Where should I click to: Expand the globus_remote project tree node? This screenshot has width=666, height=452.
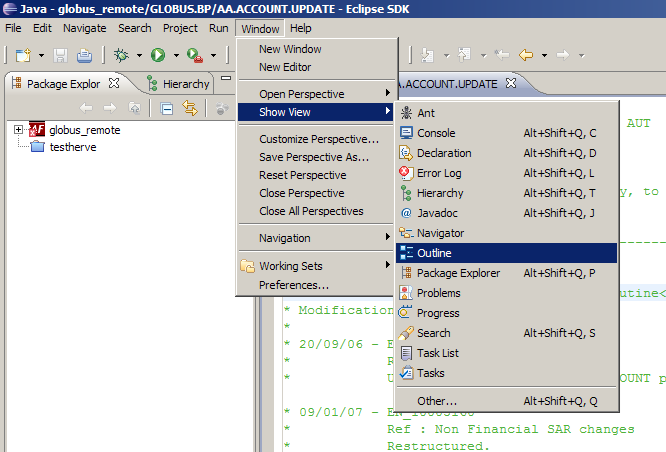19,130
